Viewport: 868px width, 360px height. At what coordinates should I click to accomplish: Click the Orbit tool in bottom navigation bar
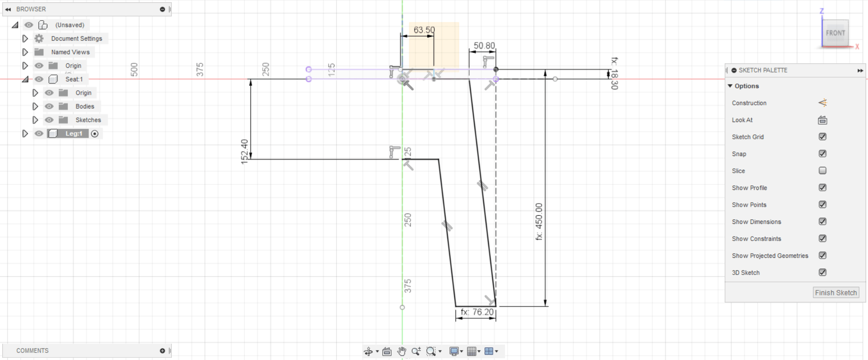click(368, 351)
